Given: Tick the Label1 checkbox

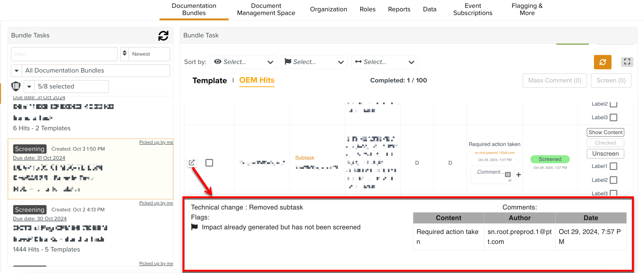Looking at the screenshot, I should 614,166.
